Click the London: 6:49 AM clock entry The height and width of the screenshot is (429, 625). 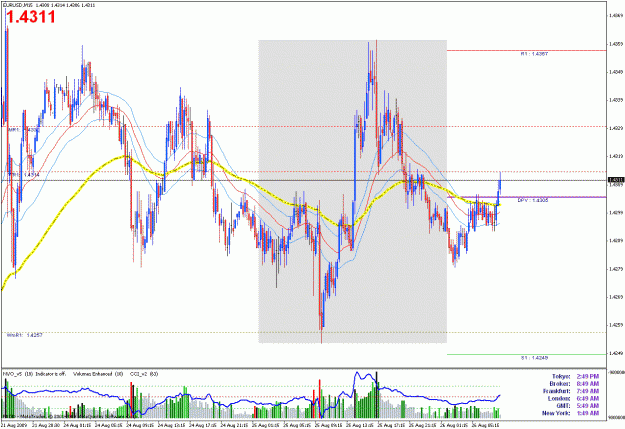click(573, 398)
